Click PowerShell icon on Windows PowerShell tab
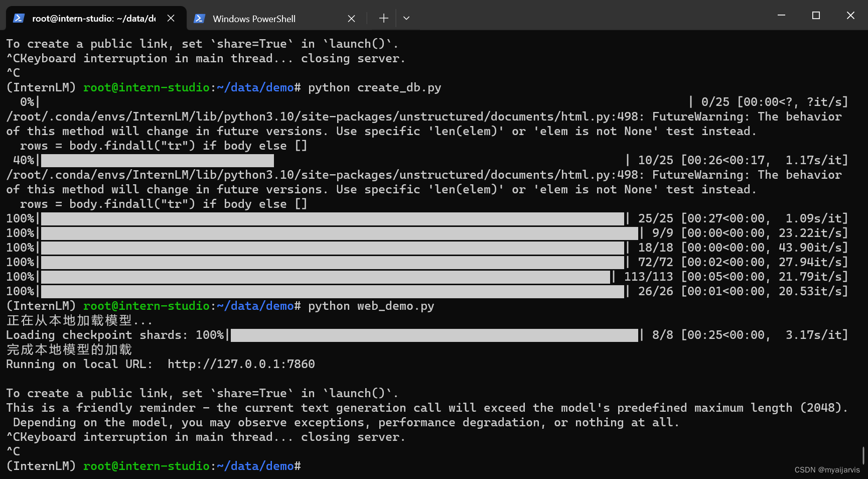The height and width of the screenshot is (479, 868). 199,19
